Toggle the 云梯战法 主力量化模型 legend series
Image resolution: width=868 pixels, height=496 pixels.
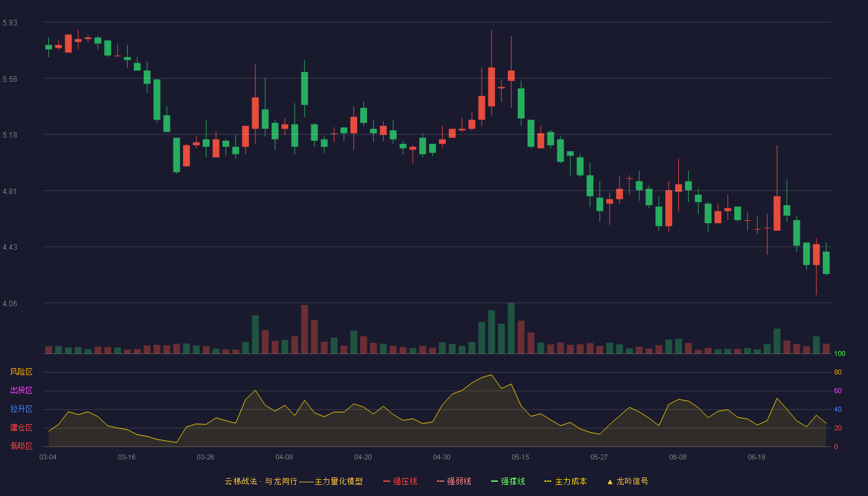pos(293,481)
